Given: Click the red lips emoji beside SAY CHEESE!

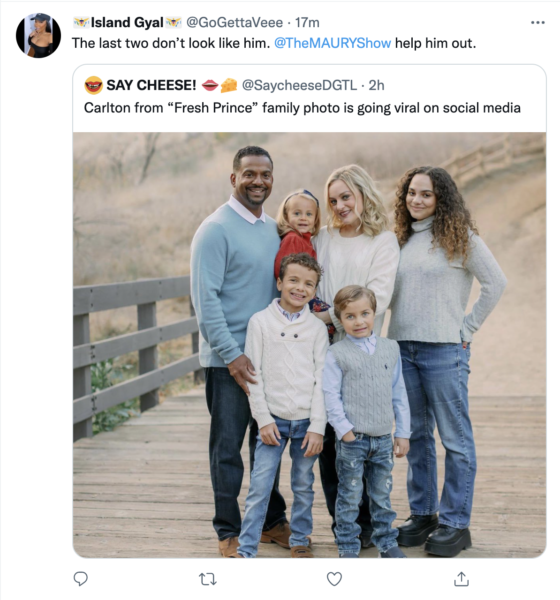Looking at the screenshot, I should tap(210, 85).
